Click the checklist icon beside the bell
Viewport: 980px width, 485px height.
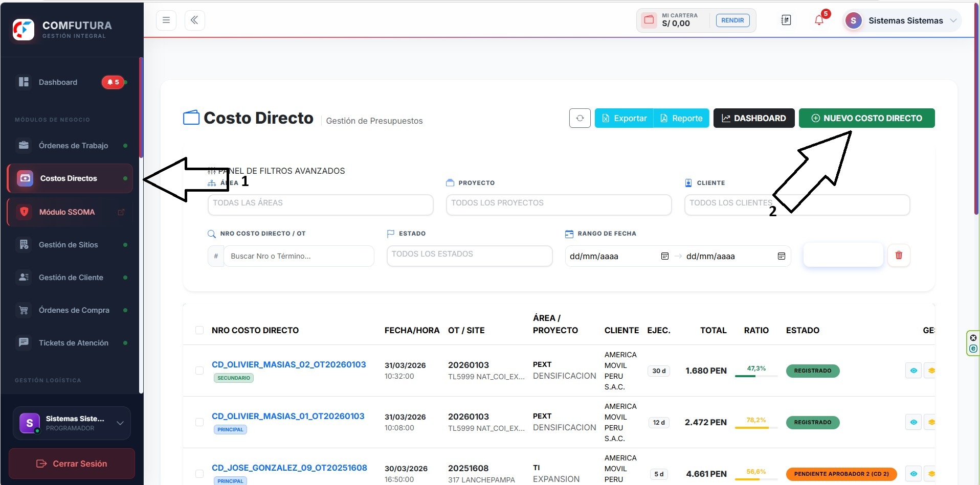click(786, 20)
